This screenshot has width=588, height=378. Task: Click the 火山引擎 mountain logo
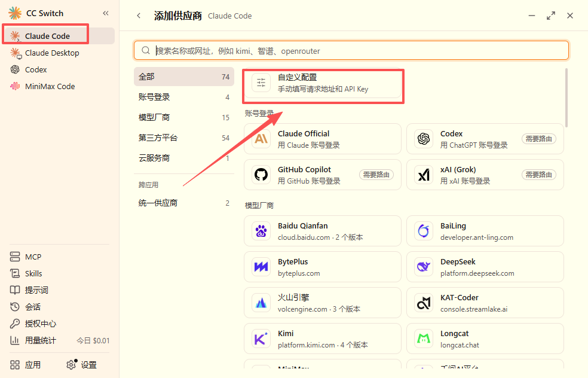click(x=261, y=303)
